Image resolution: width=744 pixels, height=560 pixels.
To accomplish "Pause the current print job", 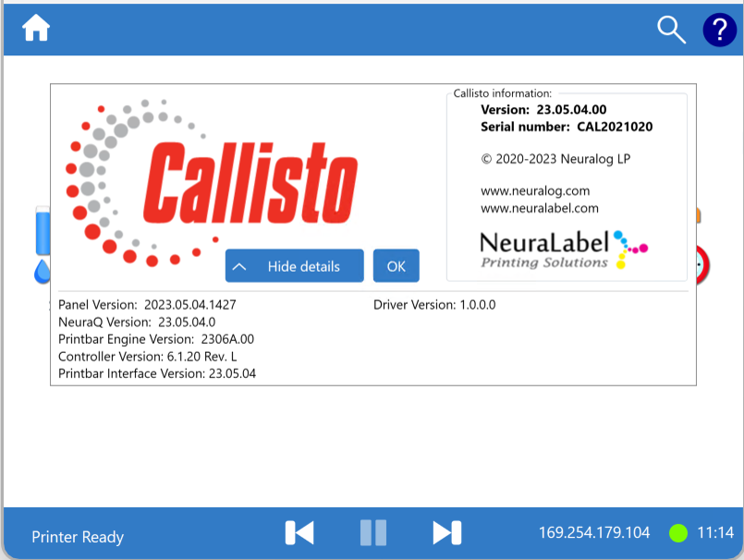I will click(x=372, y=532).
